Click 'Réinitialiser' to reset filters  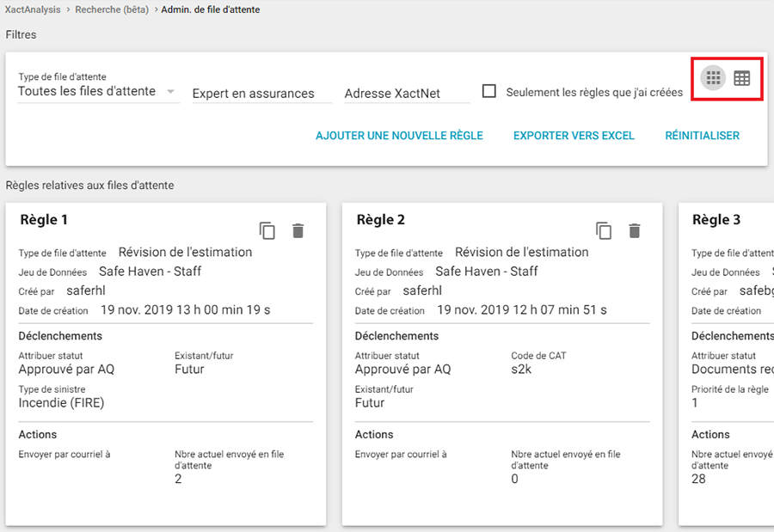(702, 136)
